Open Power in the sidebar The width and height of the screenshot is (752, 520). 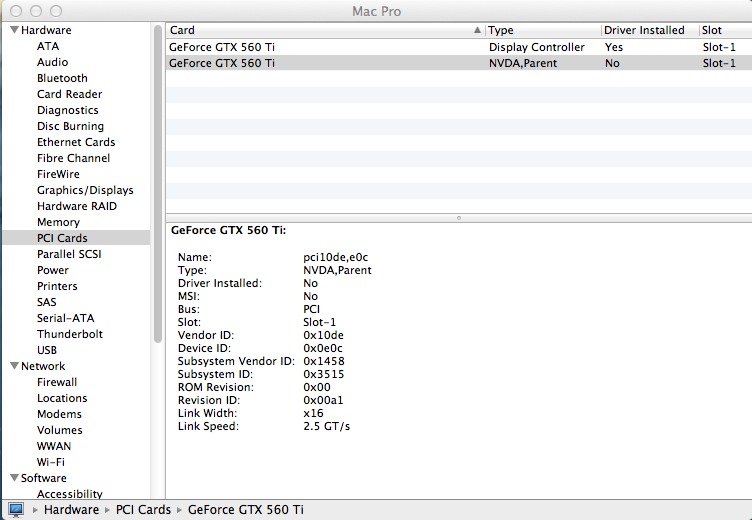53,270
